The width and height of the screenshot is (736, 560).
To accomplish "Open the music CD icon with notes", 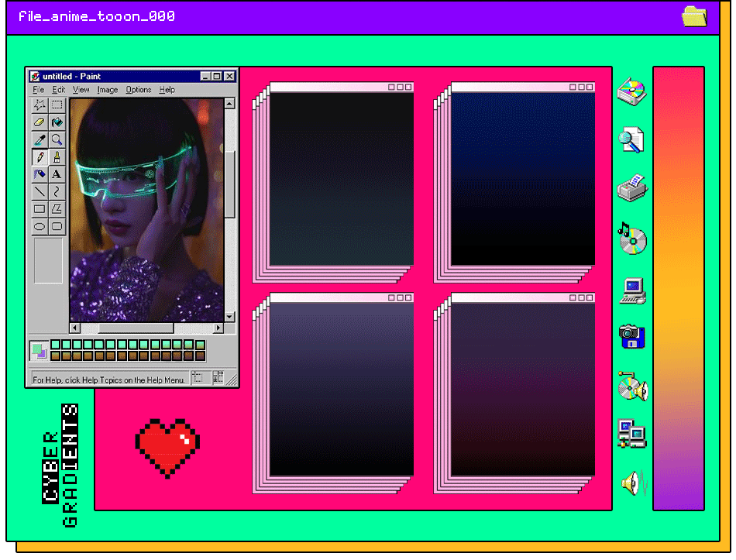I will point(632,239).
